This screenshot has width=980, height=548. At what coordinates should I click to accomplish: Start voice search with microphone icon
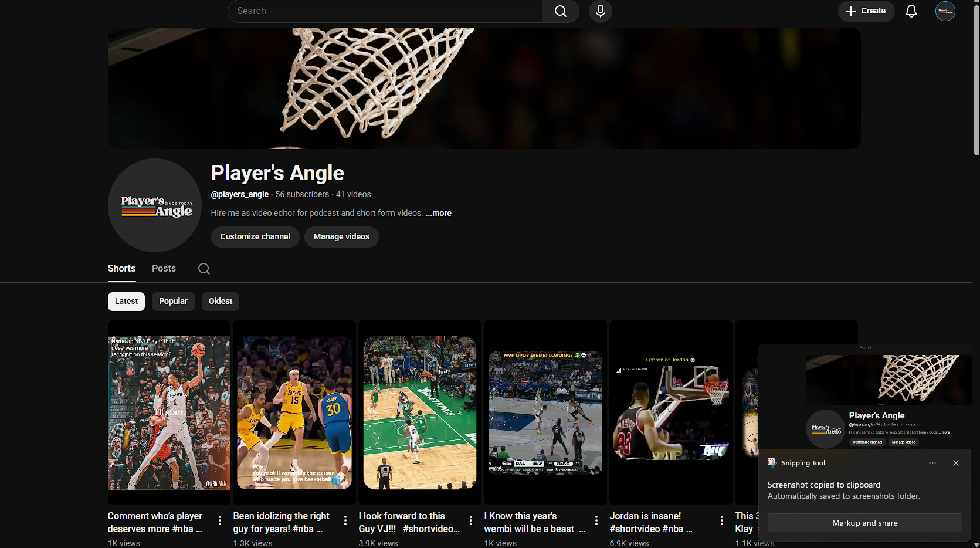[601, 11]
